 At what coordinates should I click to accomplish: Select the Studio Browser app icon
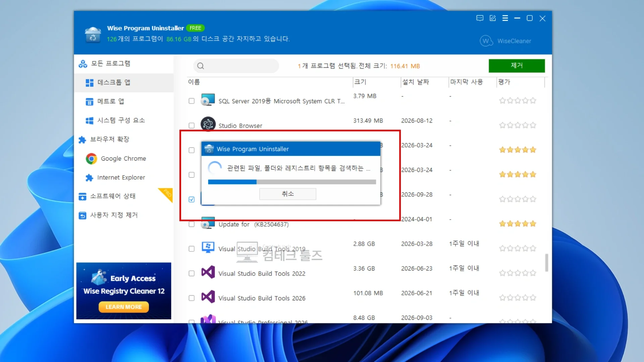[x=208, y=124]
